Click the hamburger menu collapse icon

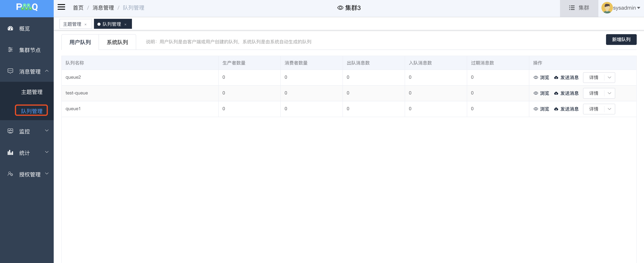(x=61, y=7)
